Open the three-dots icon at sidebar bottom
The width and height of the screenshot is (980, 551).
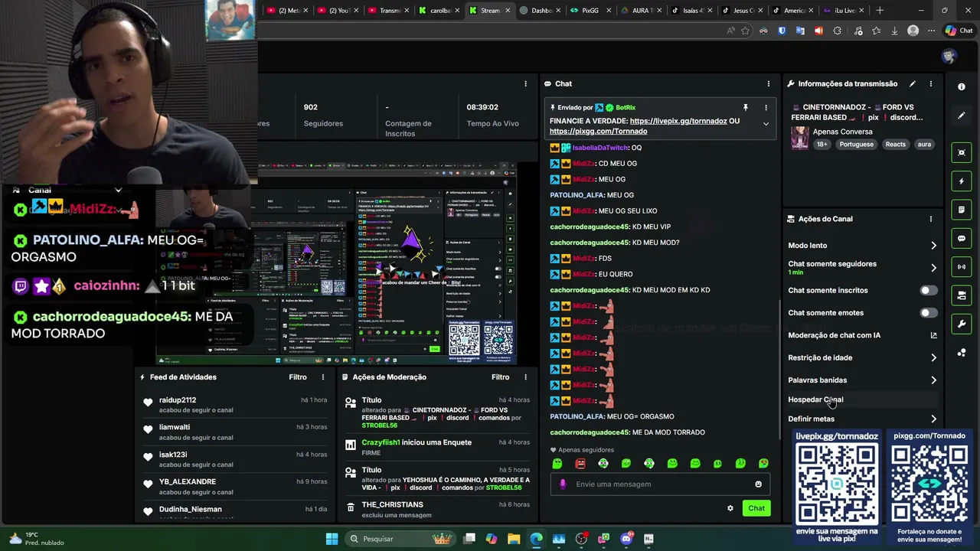coord(962,353)
